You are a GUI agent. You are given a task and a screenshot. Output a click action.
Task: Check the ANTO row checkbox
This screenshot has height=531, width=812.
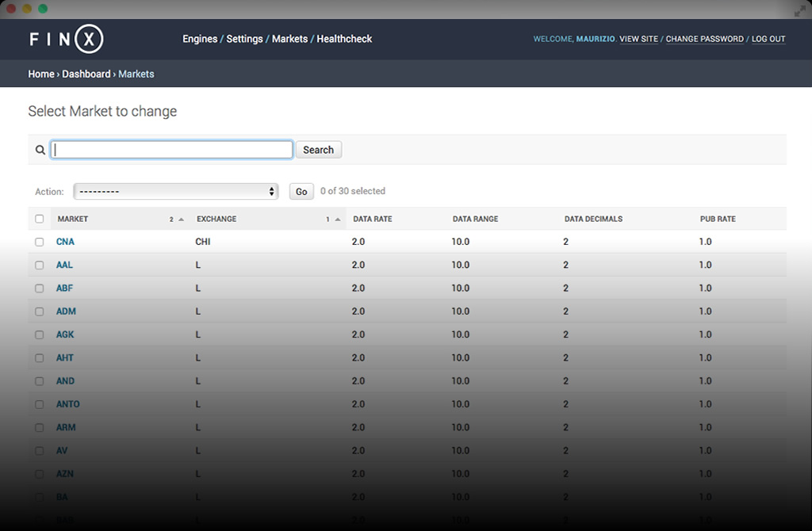point(40,405)
